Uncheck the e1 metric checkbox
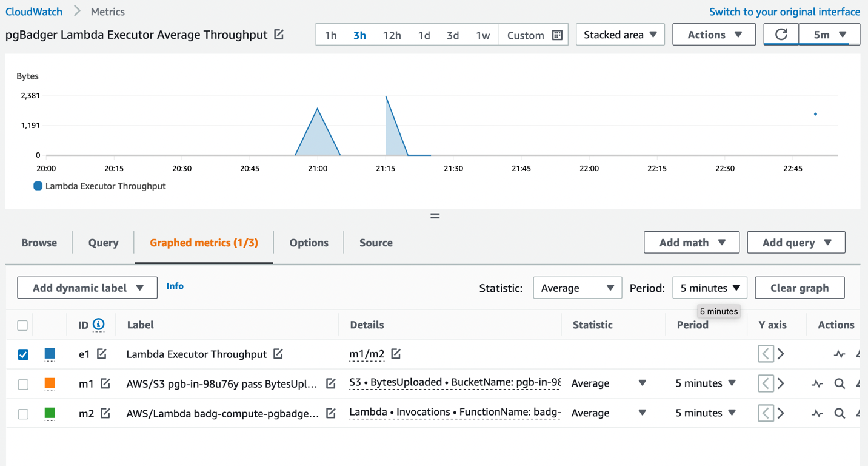Image resolution: width=868 pixels, height=466 pixels. point(23,354)
